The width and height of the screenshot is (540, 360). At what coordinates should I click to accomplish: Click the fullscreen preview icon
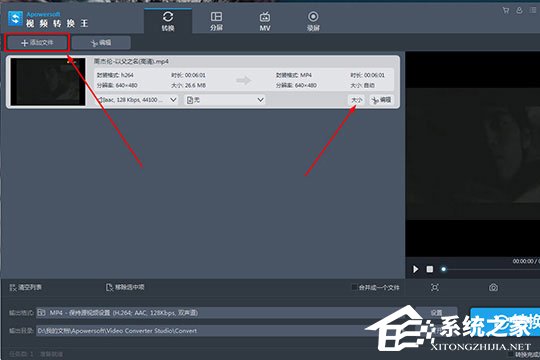(435, 287)
